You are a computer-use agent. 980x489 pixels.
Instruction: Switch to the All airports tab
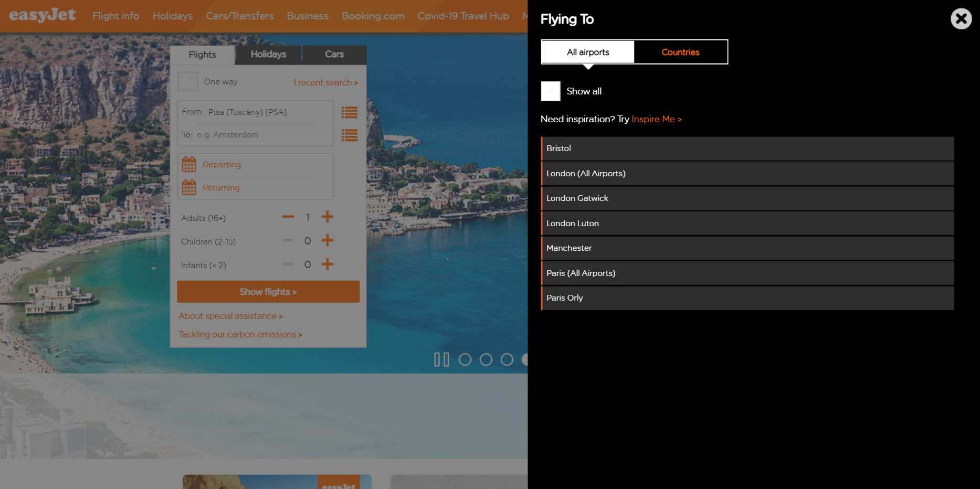coord(588,52)
